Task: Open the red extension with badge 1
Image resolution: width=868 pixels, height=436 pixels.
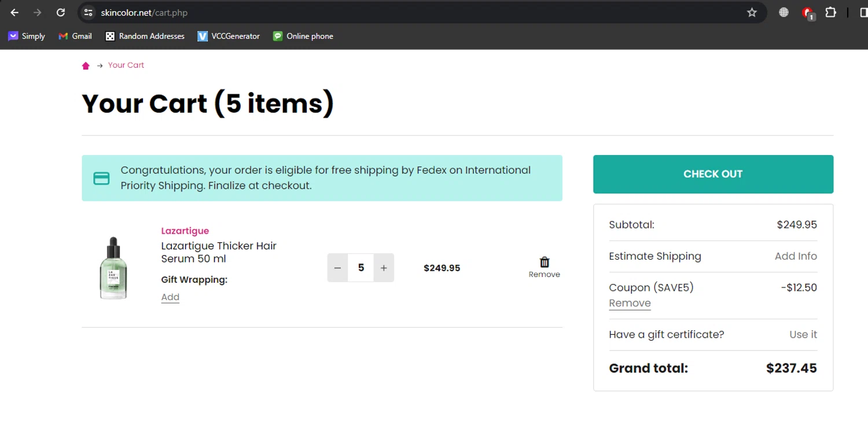Action: click(x=808, y=13)
